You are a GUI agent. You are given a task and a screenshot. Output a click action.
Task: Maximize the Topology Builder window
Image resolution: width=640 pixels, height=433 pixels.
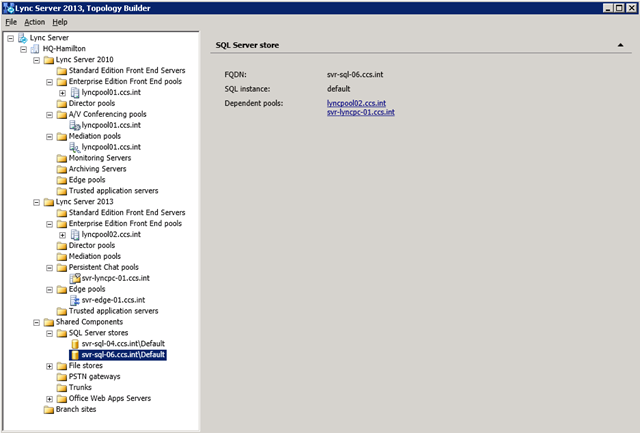[x=619, y=8]
